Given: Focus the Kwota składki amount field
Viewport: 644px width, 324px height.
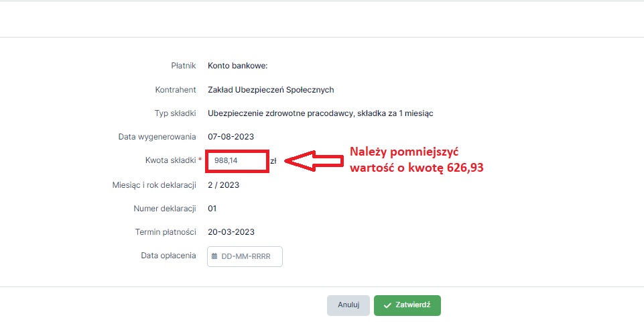Looking at the screenshot, I should pos(237,161).
